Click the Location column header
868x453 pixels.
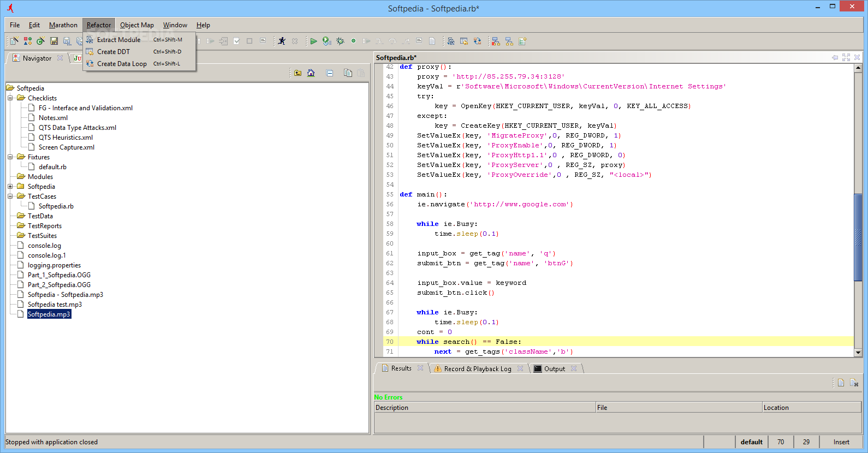point(812,408)
